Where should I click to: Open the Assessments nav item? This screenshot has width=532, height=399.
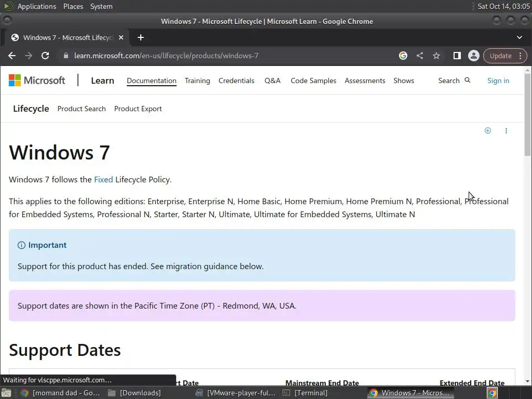coord(365,81)
